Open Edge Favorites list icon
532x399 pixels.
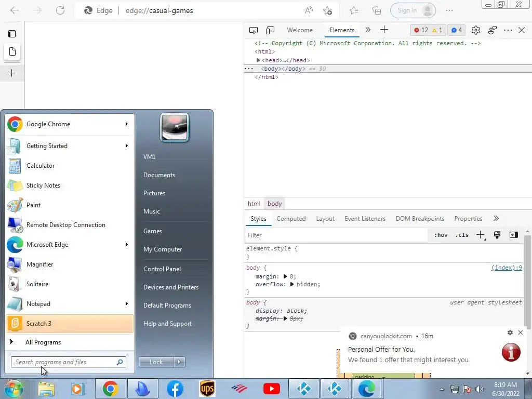pos(354,10)
